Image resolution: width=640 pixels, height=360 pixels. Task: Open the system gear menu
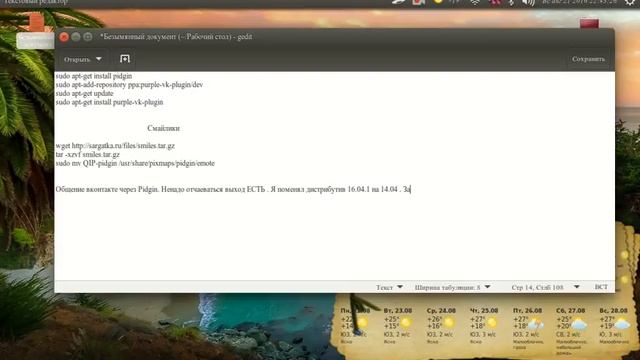pos(631,2)
